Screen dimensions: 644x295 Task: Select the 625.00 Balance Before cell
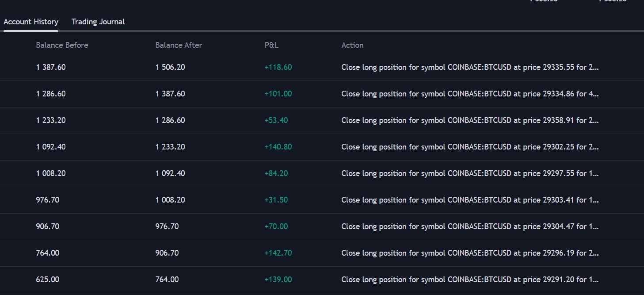[x=47, y=280]
